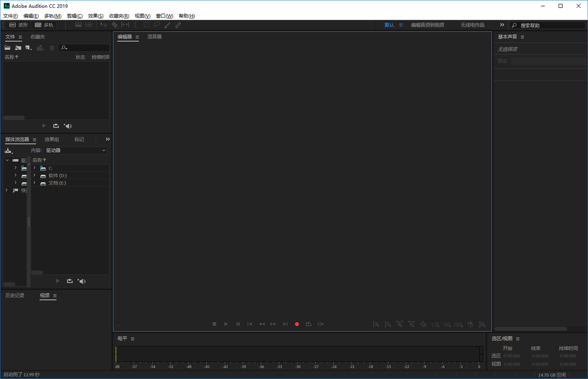Click the red Record button
The image size is (588, 379).
297,324
